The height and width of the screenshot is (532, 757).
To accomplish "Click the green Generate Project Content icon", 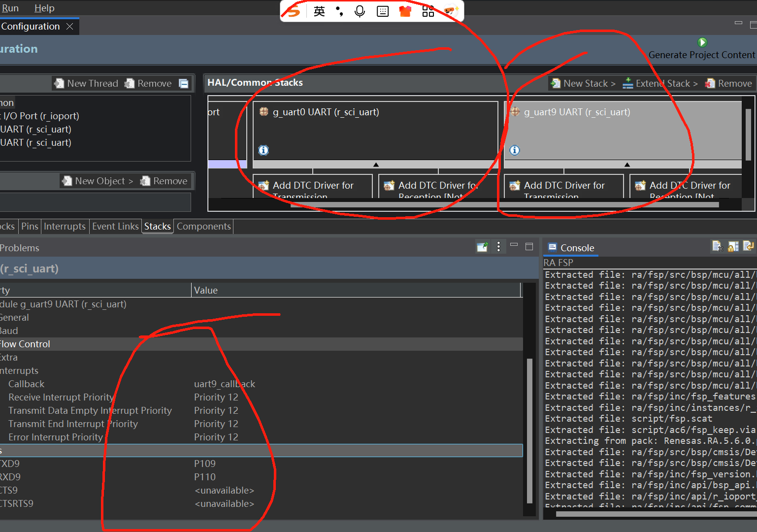I will tap(702, 42).
